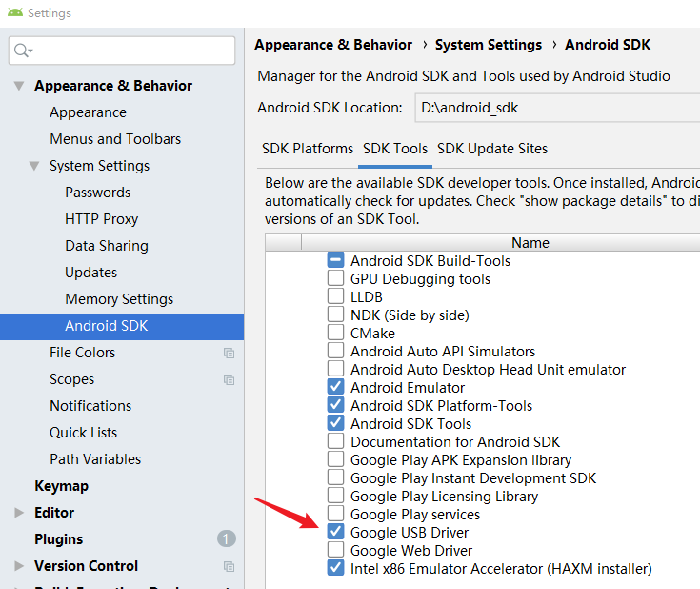
Task: Click the search magnifier icon in settings
Action: [x=21, y=51]
